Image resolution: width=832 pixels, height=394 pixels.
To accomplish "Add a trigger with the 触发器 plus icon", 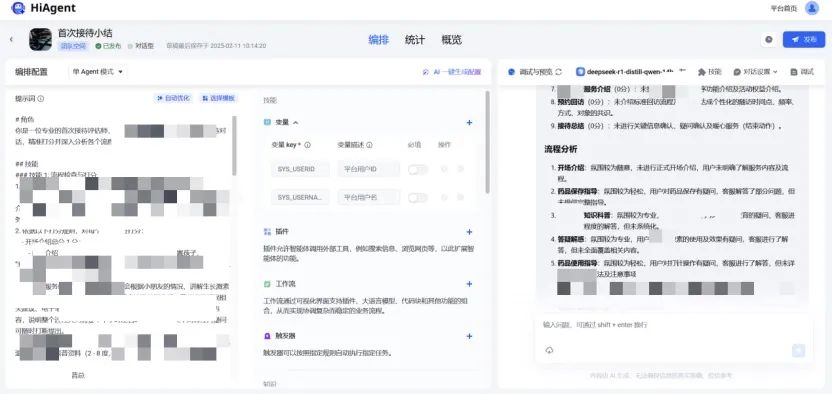I will click(469, 336).
